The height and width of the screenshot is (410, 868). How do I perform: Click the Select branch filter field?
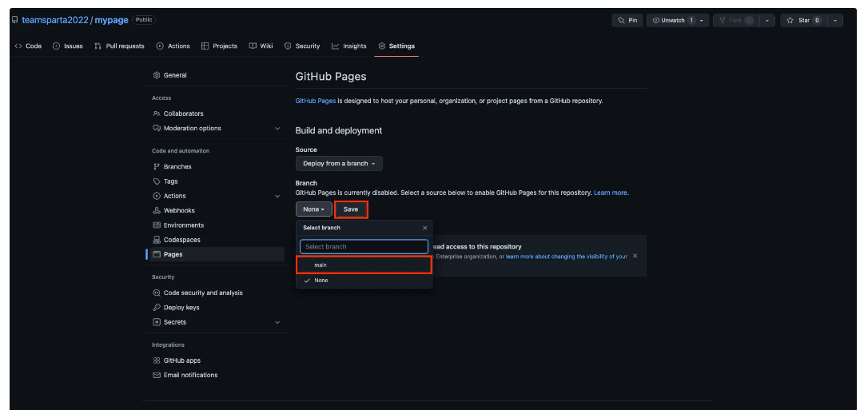[364, 247]
